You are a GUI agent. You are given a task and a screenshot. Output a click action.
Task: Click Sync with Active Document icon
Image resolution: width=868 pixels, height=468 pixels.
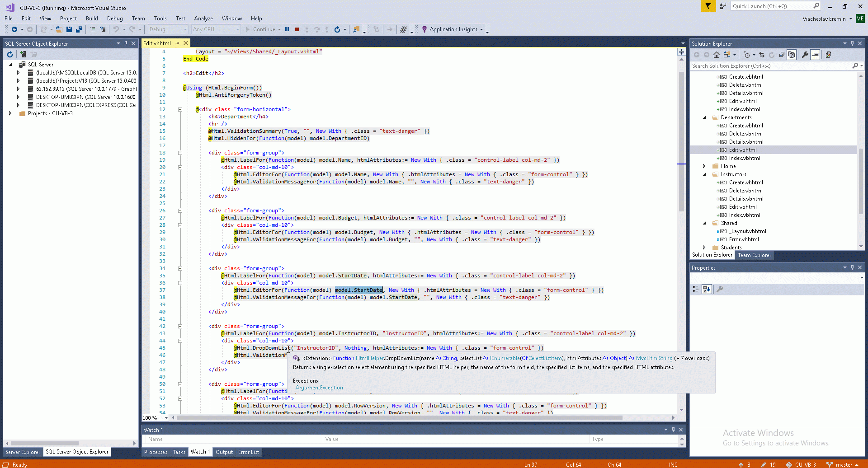[x=762, y=55]
